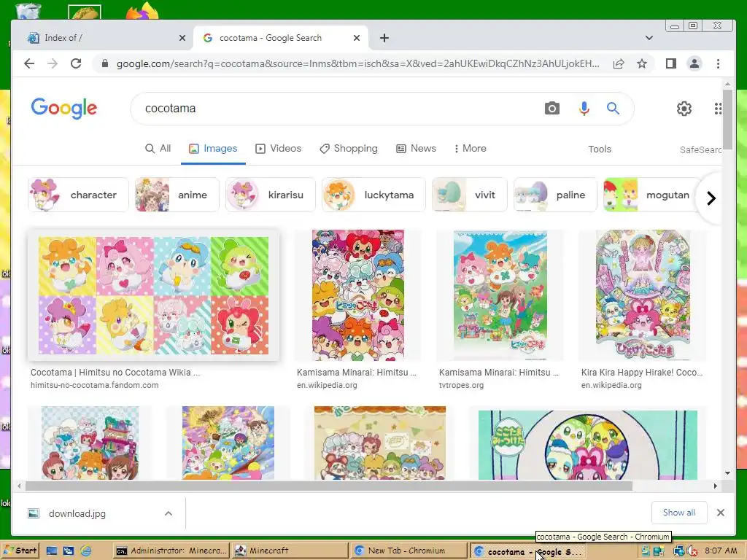Screen dimensions: 747x560
Task: Dismiss the downloads bar with the X
Action: 720,513
